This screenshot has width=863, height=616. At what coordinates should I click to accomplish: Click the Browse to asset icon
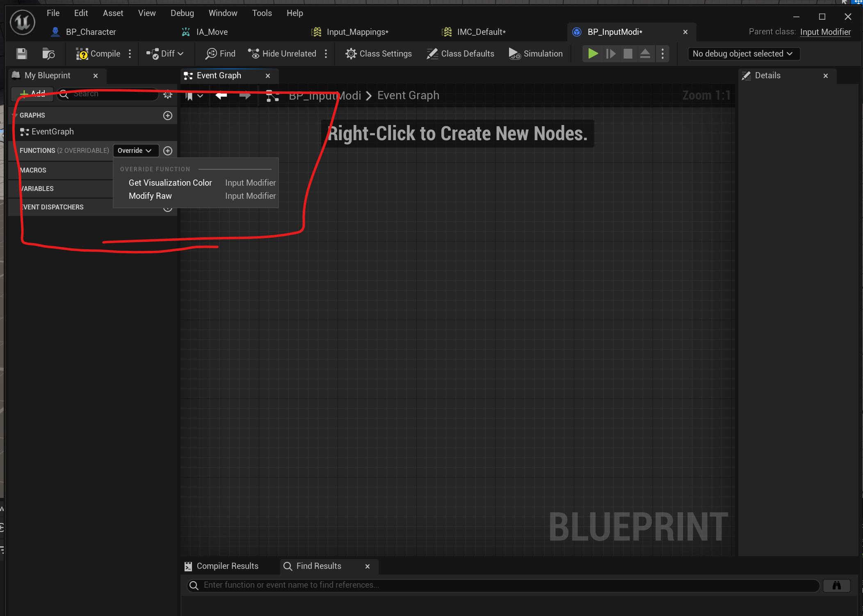(x=48, y=54)
